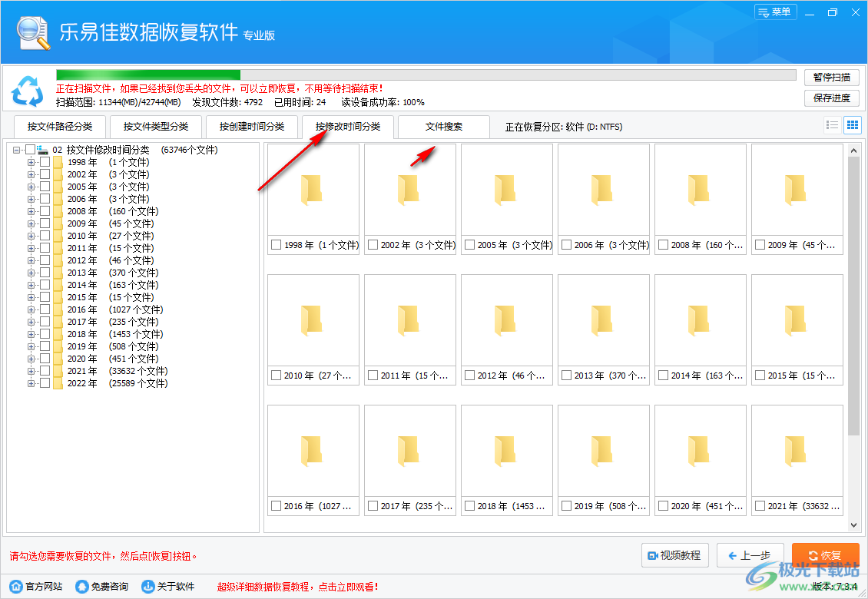Open the 菜单 menu
Image resolution: width=868 pixels, height=599 pixels.
775,12
